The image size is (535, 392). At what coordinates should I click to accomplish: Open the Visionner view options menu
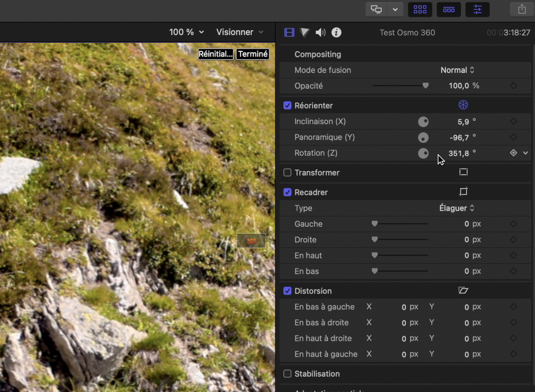pyautogui.click(x=240, y=32)
